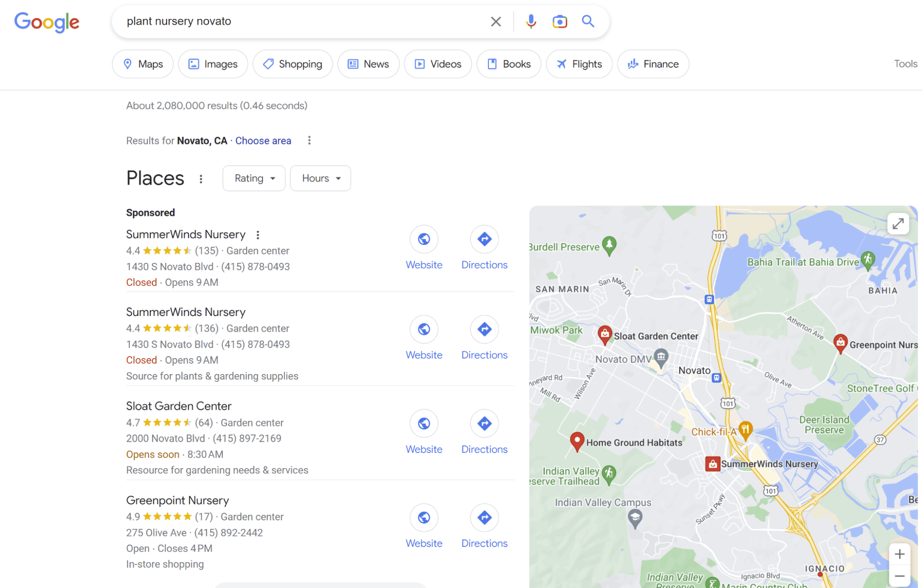Switch to the Shopping tab
The height and width of the screenshot is (588, 922).
point(292,64)
